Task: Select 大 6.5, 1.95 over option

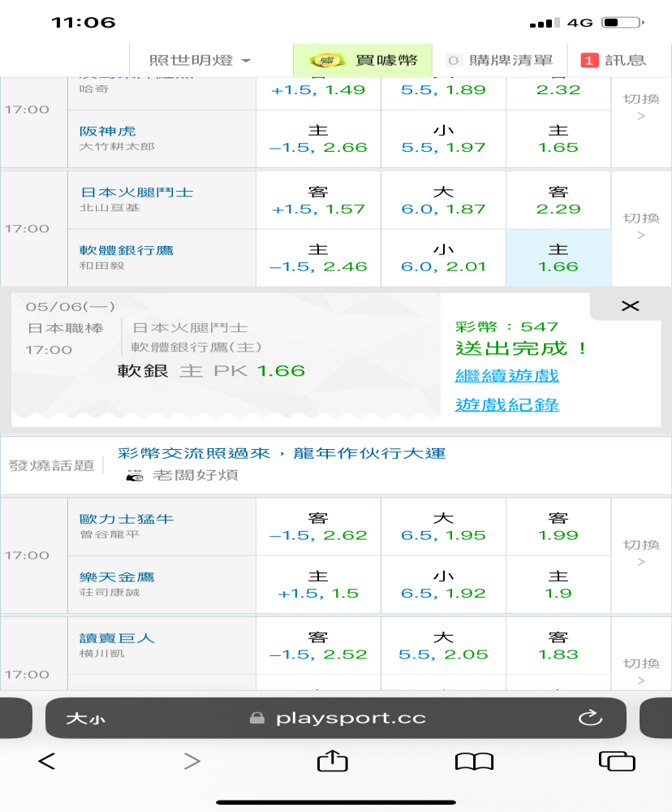Action: [x=444, y=527]
